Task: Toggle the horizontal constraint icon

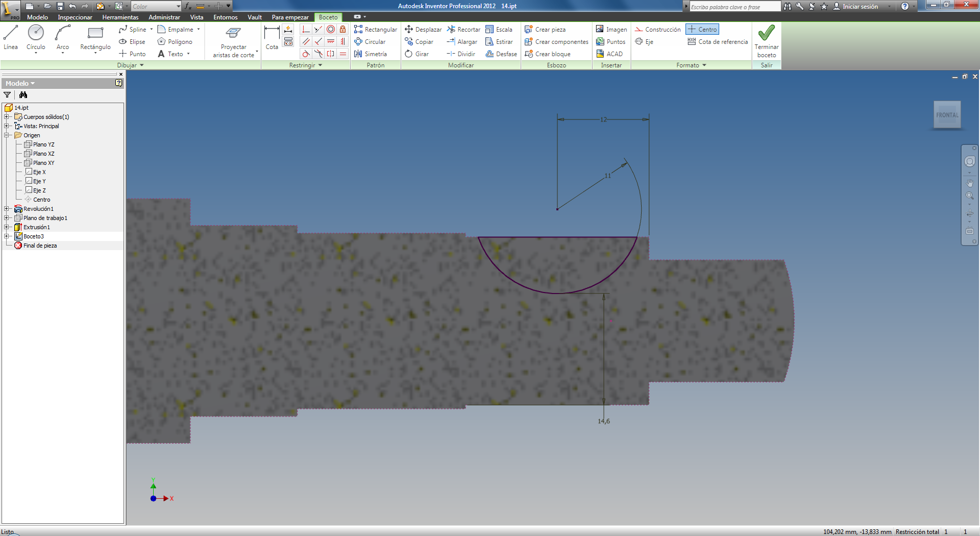Action: click(x=331, y=42)
